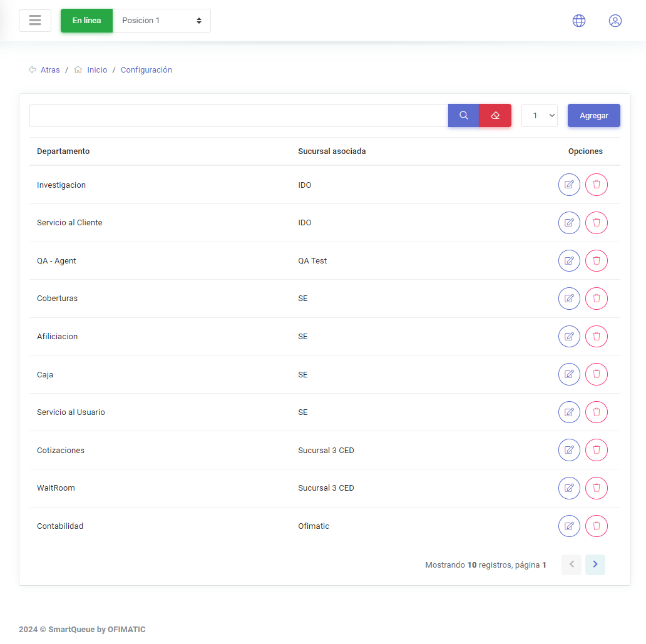
Task: Edit the QA - Agent department
Action: pyautogui.click(x=569, y=261)
